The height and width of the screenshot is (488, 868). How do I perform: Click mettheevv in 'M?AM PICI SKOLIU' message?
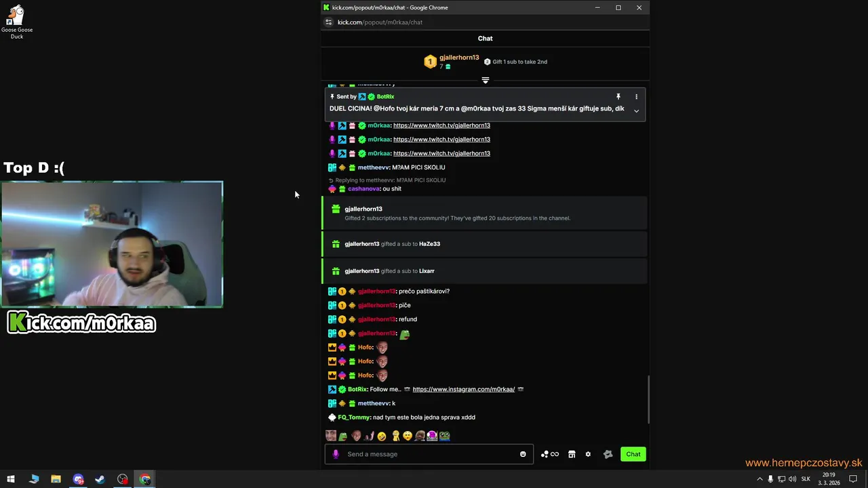coord(374,167)
